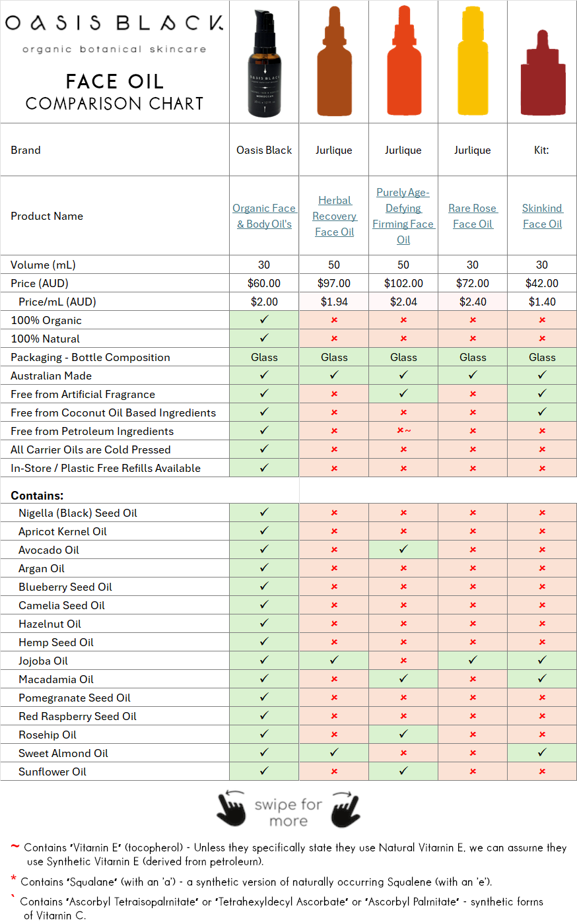This screenshot has height=924, width=577.
Task: Click the Kit: 100% Natural cross
Action: tap(542, 339)
